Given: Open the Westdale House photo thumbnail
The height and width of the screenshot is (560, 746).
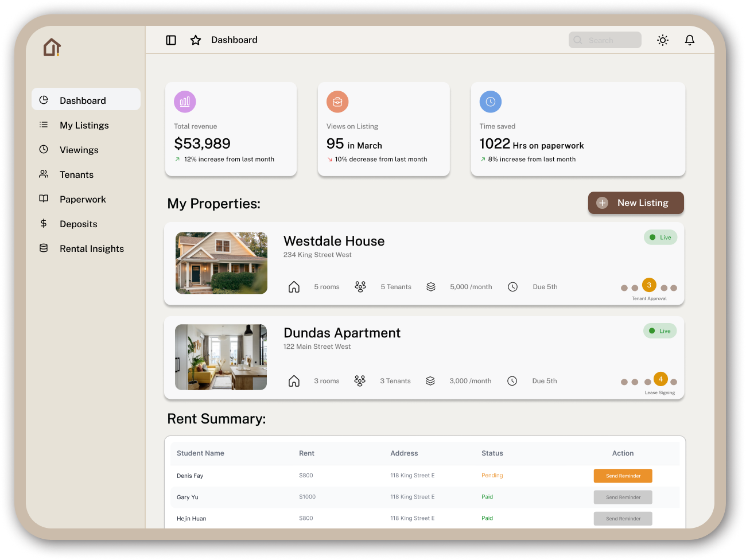Looking at the screenshot, I should coord(222,263).
